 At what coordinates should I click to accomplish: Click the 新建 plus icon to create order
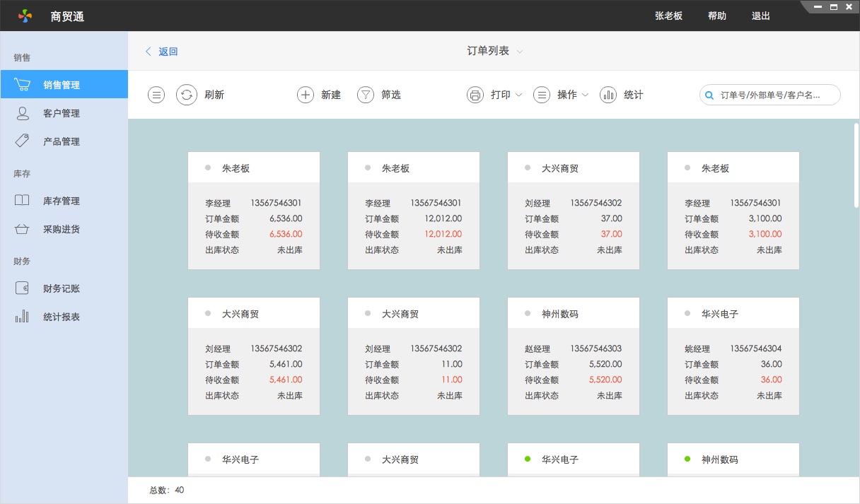point(305,94)
